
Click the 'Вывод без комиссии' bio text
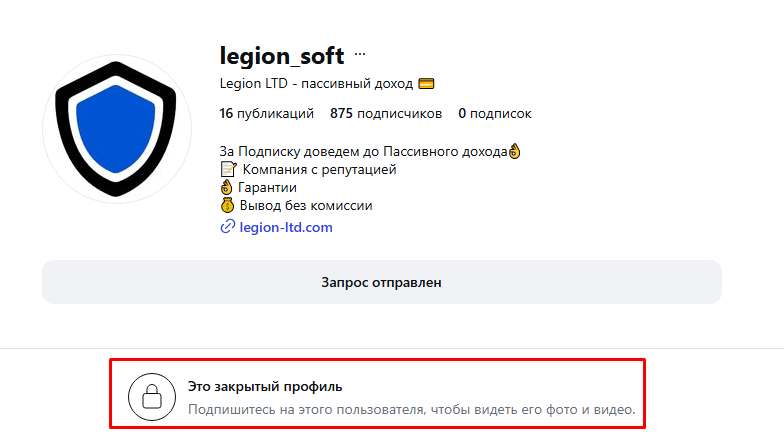click(306, 206)
